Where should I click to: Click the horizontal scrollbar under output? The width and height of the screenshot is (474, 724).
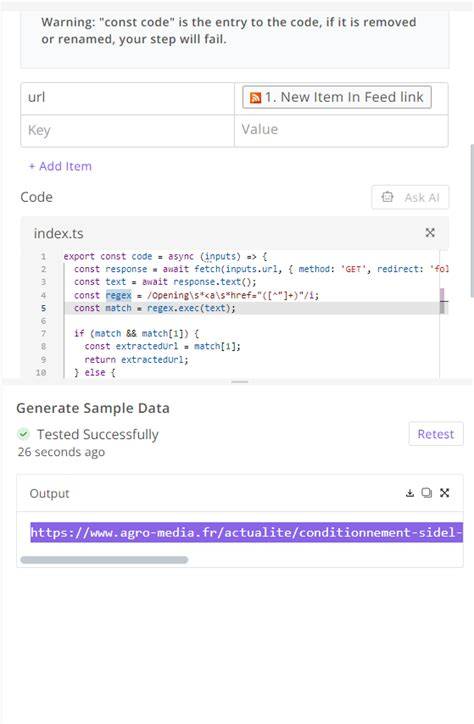104,560
